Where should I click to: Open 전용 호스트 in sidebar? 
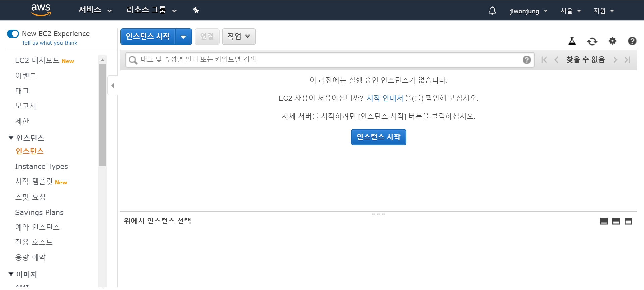[x=34, y=242]
